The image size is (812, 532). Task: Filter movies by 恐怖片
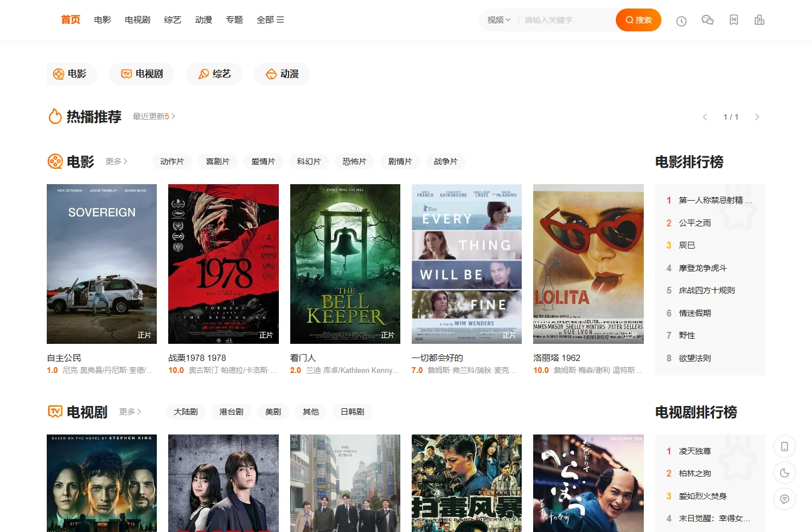(355, 161)
